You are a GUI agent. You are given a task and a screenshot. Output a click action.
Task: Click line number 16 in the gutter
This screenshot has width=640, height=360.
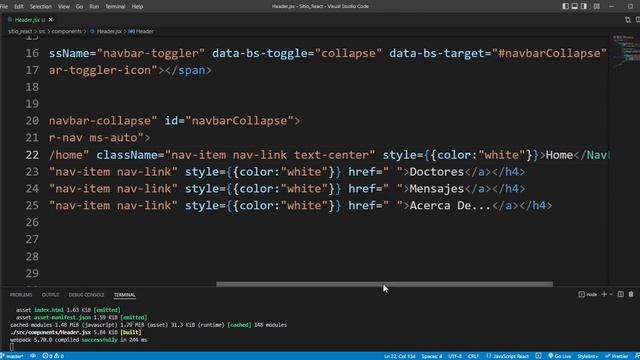tap(32, 53)
